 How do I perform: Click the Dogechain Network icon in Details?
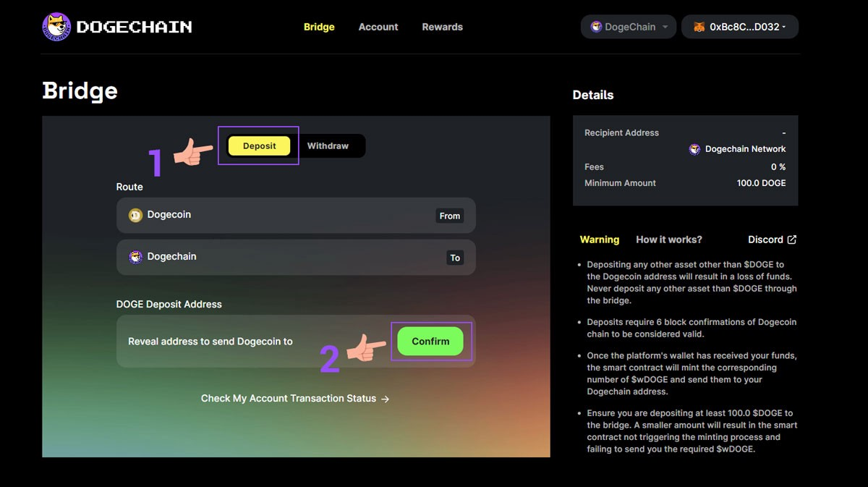tap(694, 149)
